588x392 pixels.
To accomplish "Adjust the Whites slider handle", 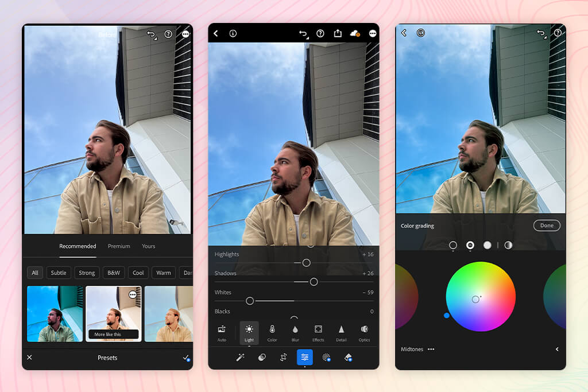I will pyautogui.click(x=250, y=301).
